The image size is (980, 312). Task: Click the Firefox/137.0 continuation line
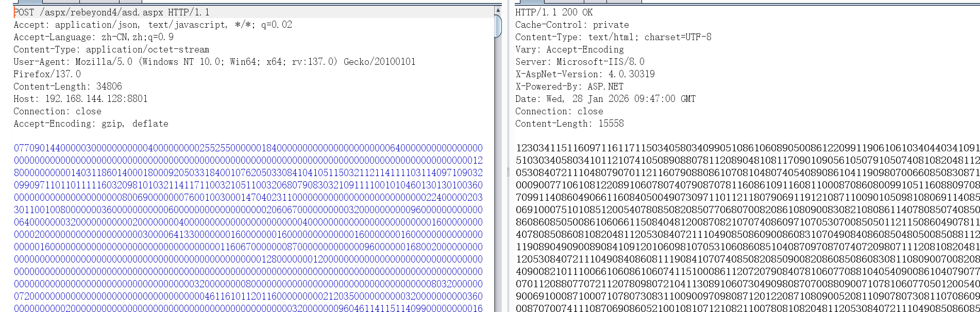[x=47, y=74]
